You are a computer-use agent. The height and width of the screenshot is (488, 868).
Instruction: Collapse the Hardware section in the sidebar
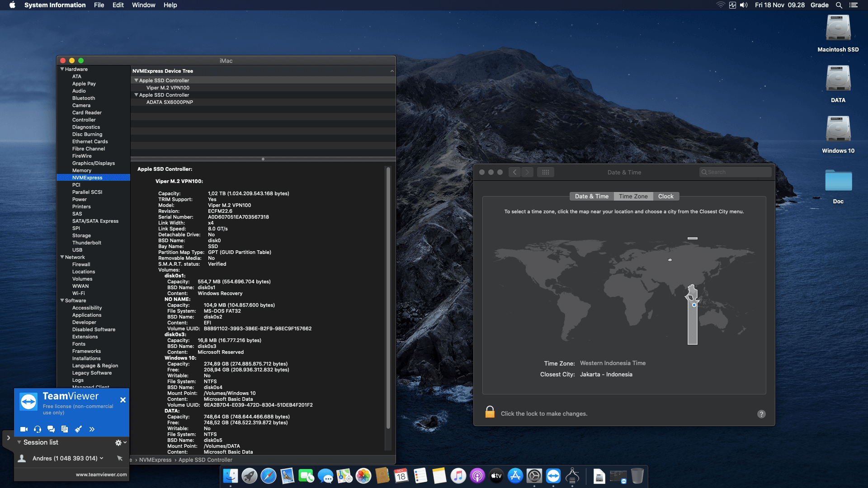pyautogui.click(x=62, y=69)
